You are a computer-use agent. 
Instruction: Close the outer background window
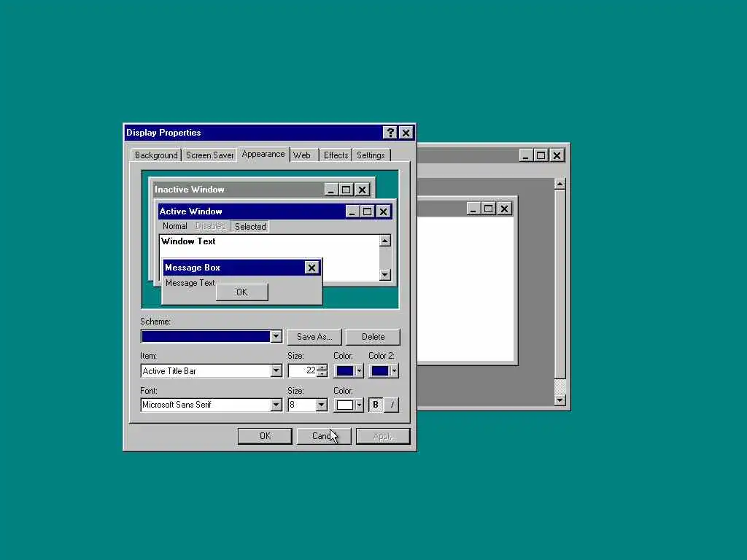[x=557, y=155]
